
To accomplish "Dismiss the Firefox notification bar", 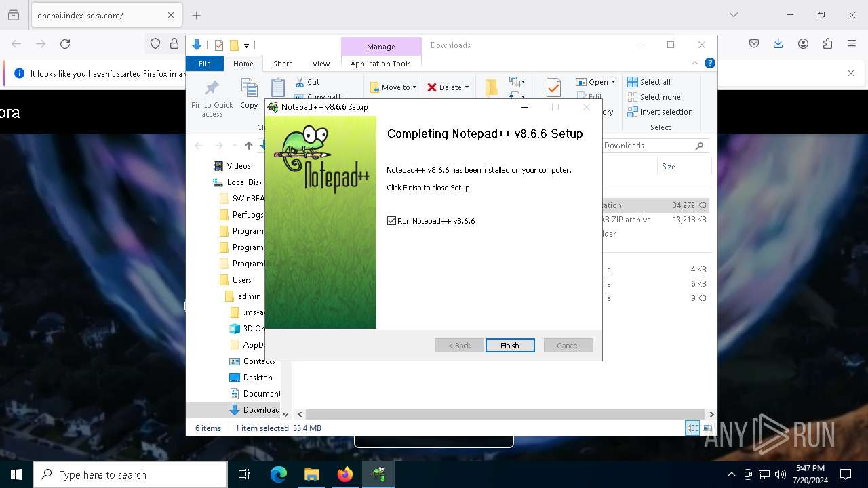I will pos(851,73).
